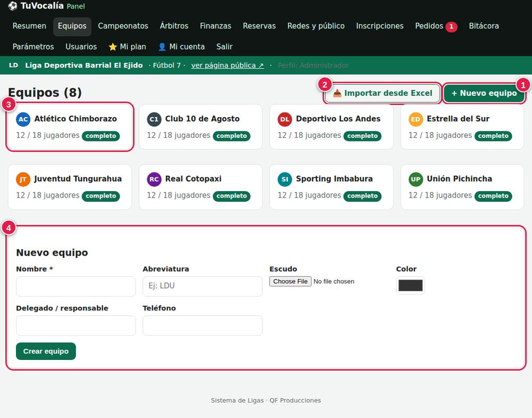Focus the Abreviatura input field
The height and width of the screenshot is (418, 532).
tap(203, 286)
